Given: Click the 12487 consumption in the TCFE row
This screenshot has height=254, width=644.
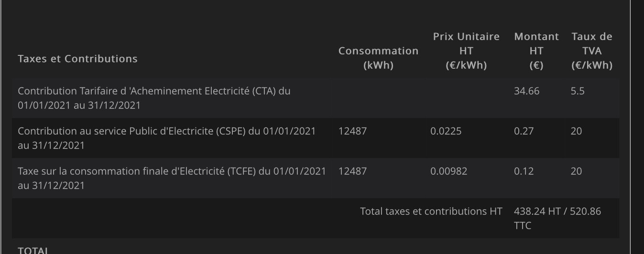Looking at the screenshot, I should click(352, 171).
